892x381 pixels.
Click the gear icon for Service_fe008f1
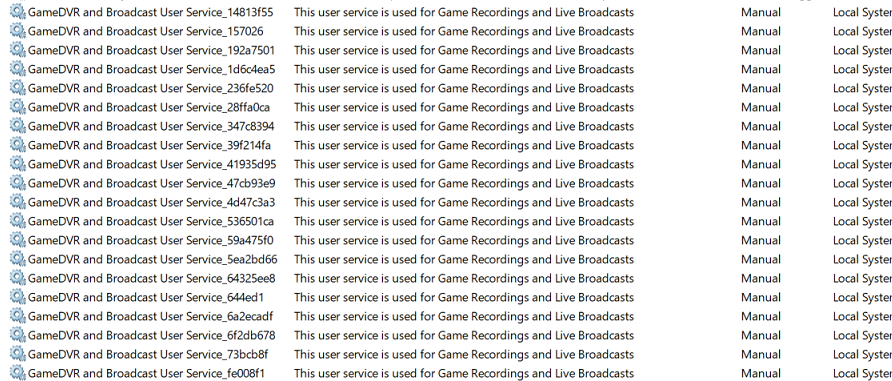point(18,373)
